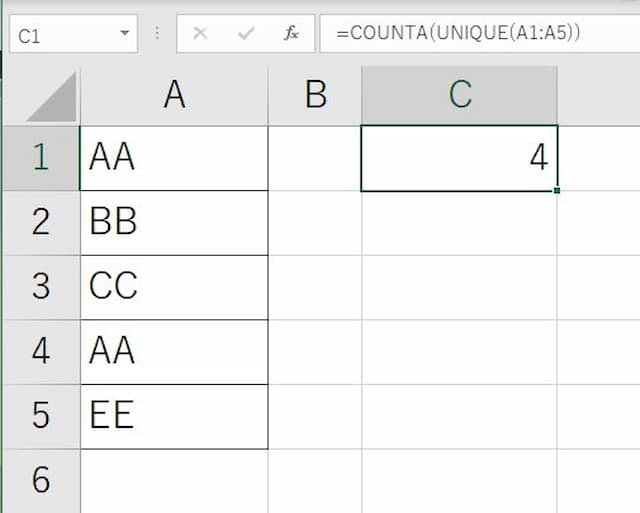Select cell C1 showing value 4
This screenshot has height=513, width=640.
click(x=459, y=158)
